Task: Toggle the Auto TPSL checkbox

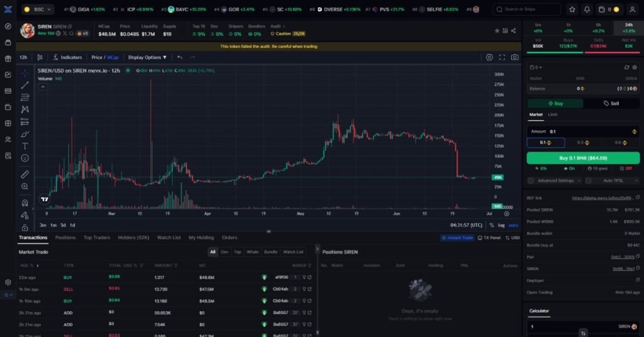Action: pos(588,180)
